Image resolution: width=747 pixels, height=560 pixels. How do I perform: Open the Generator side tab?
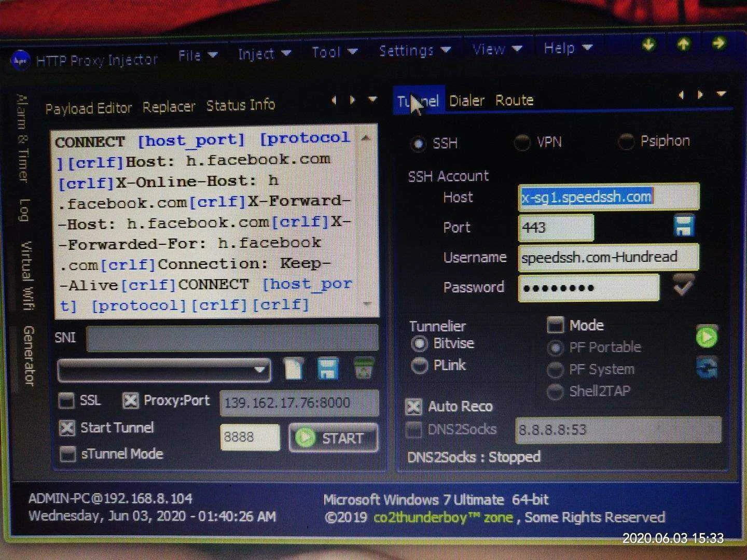pyautogui.click(x=29, y=356)
